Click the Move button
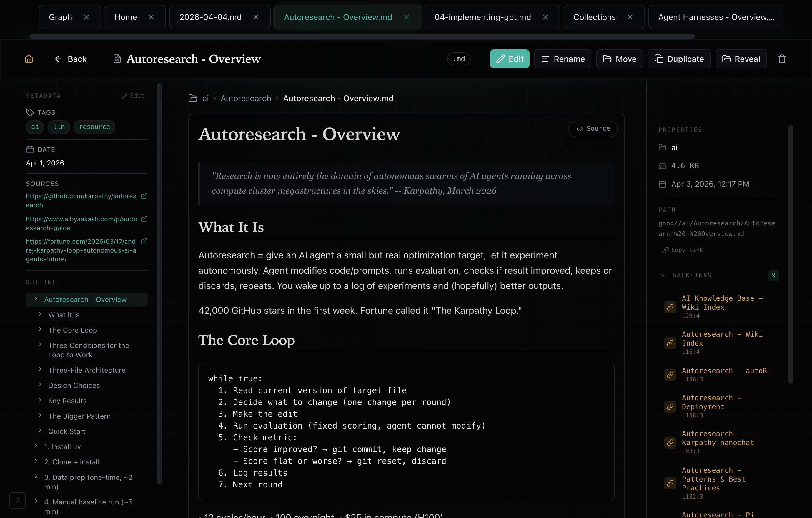 [x=619, y=59]
